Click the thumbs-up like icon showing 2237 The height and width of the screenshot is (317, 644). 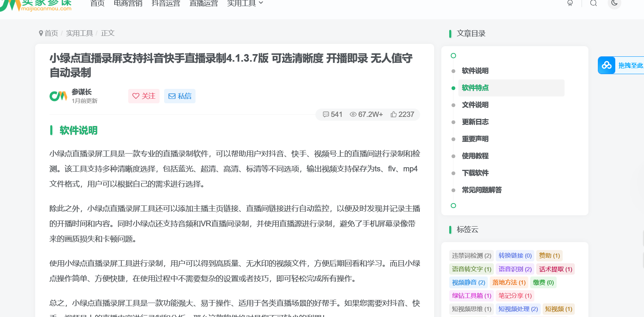click(394, 115)
